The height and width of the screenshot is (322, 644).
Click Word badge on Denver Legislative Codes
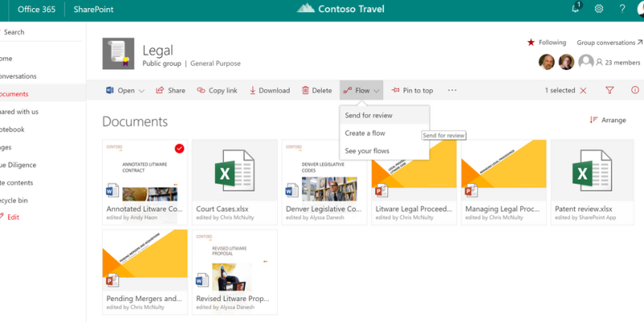(291, 191)
